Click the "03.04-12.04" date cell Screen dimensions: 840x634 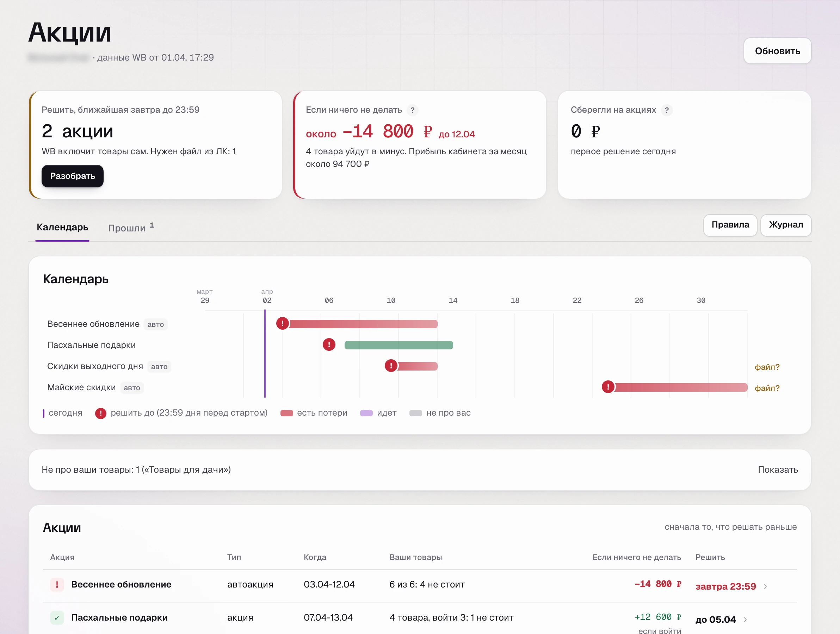coord(329,585)
